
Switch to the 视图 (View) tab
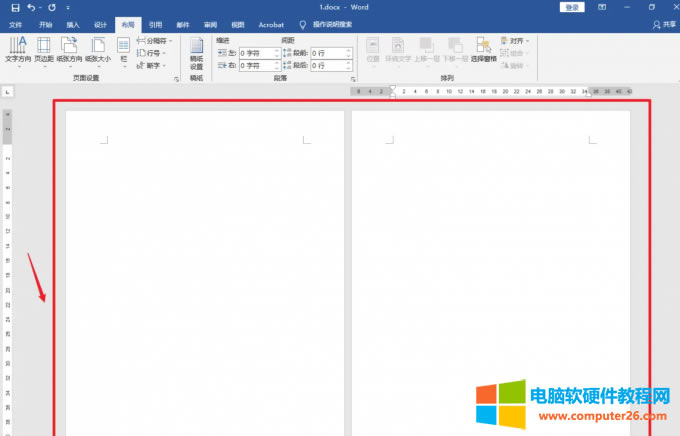click(x=238, y=25)
